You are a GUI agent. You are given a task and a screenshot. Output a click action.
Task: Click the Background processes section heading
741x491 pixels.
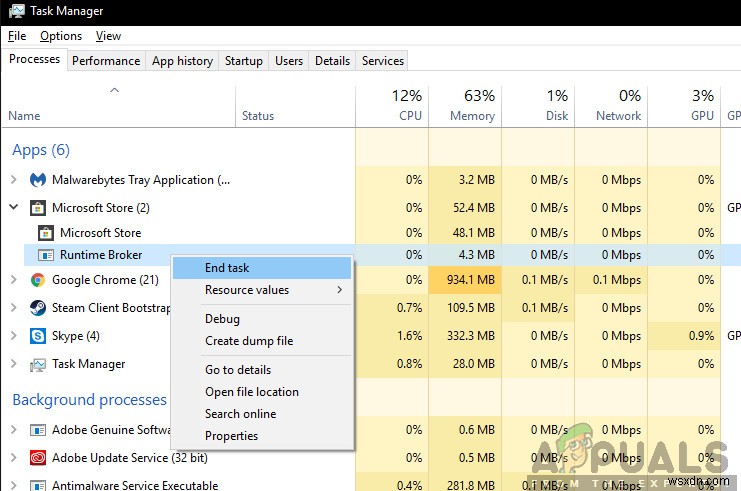coord(89,400)
